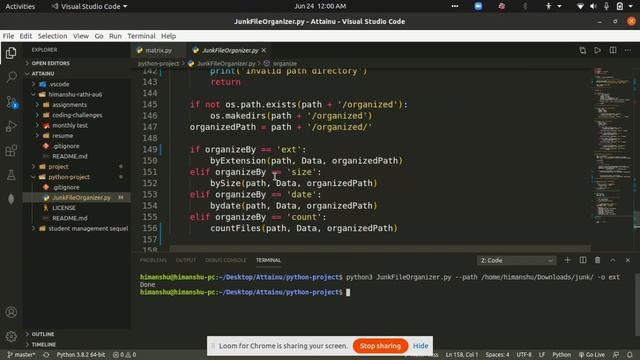The height and width of the screenshot is (360, 640).
Task: Open changes compare icon in editor toolbar
Action: point(582,50)
